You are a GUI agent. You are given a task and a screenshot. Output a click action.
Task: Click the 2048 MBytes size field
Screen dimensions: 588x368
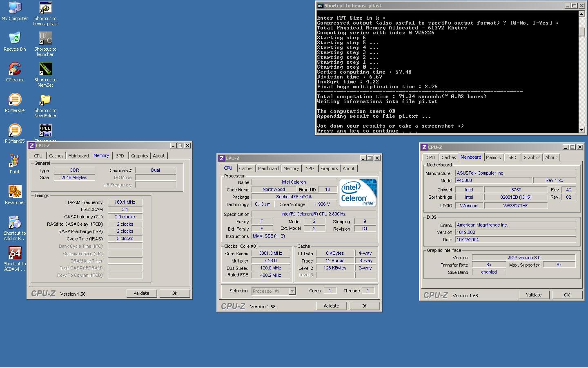pyautogui.click(x=74, y=177)
